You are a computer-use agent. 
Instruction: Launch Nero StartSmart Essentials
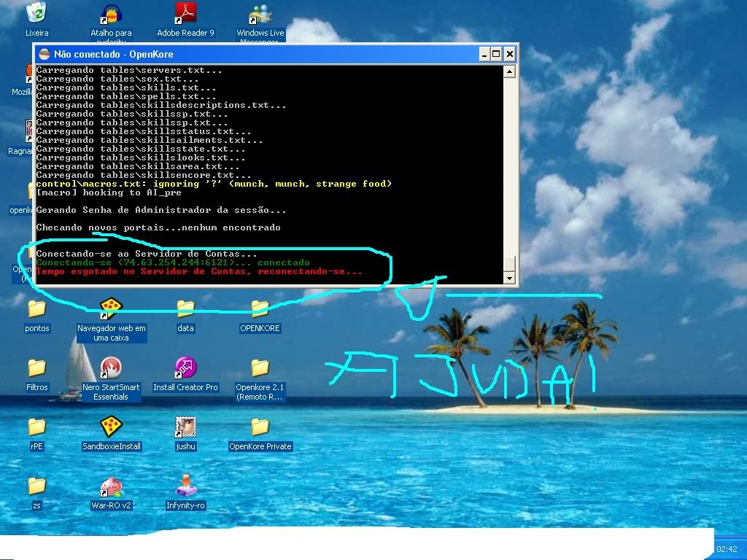pyautogui.click(x=111, y=368)
